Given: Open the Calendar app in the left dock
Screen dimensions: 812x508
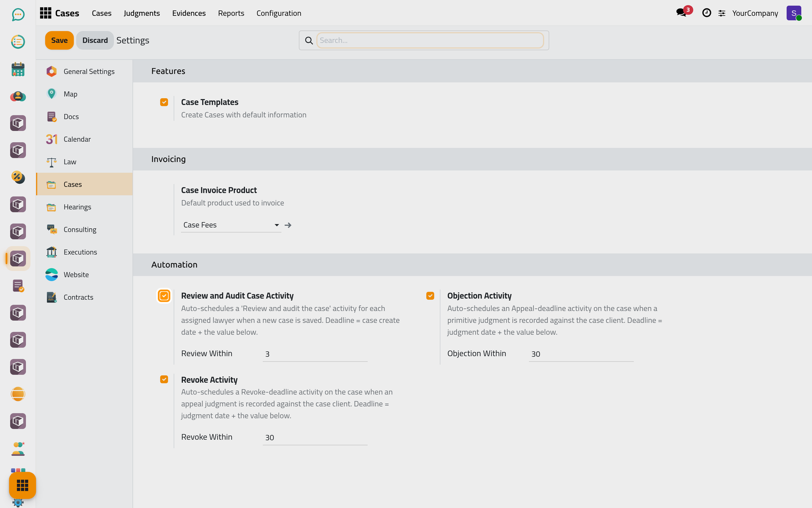Looking at the screenshot, I should coord(18,69).
